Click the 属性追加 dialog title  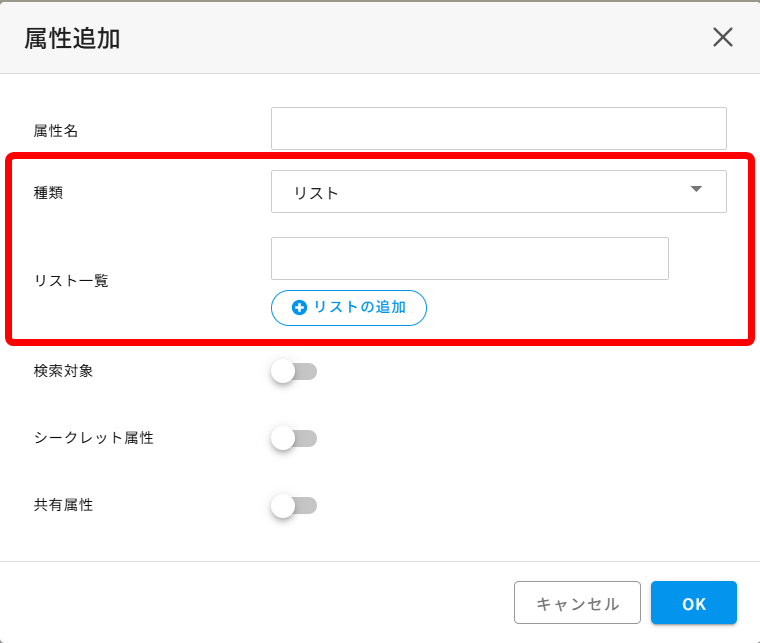(x=72, y=38)
